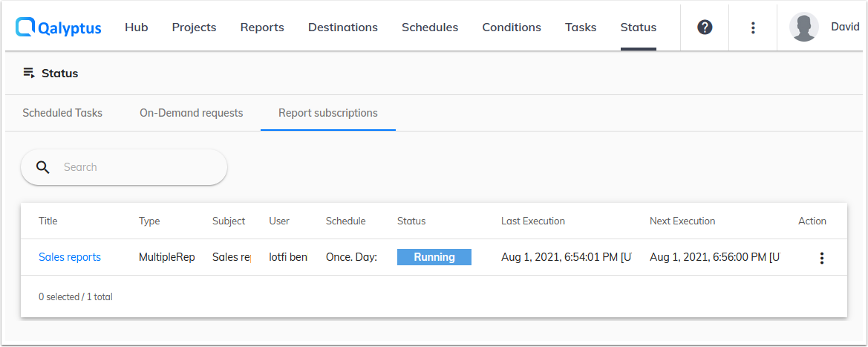Click the Status list icon beside heading
This screenshot has width=868, height=347.
point(29,73)
